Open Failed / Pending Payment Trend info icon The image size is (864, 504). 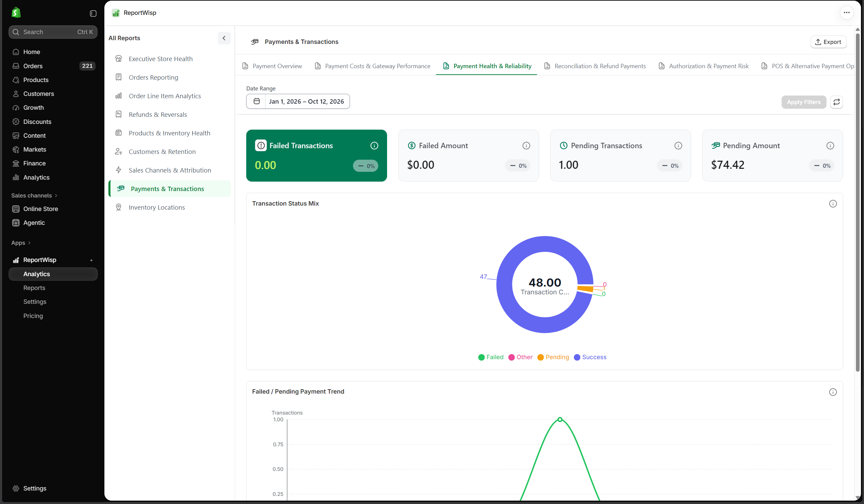[833, 392]
